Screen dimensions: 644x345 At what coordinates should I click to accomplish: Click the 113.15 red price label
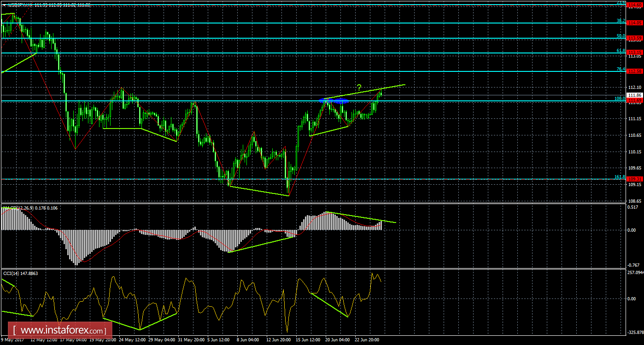point(635,53)
